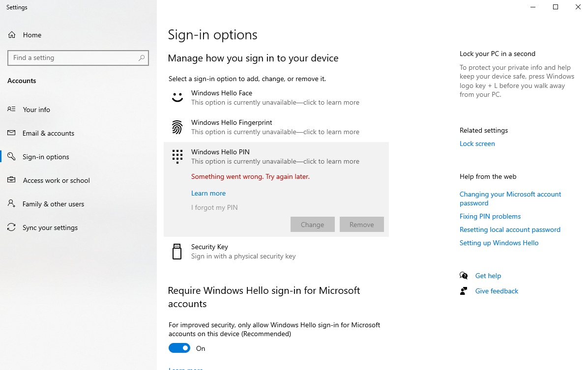Viewport: 588px width, 370px height.
Task: Maximize the Settings window
Action: tap(556, 7)
